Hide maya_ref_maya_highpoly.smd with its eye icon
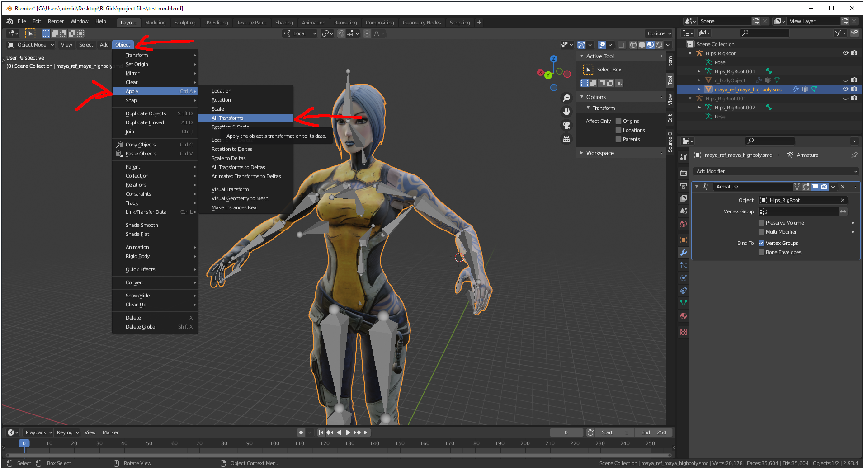The width and height of the screenshot is (868, 470). [x=845, y=89]
